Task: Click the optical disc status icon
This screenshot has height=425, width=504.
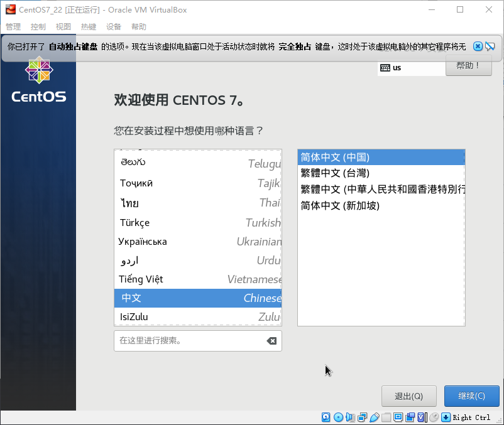Action: pos(338,417)
